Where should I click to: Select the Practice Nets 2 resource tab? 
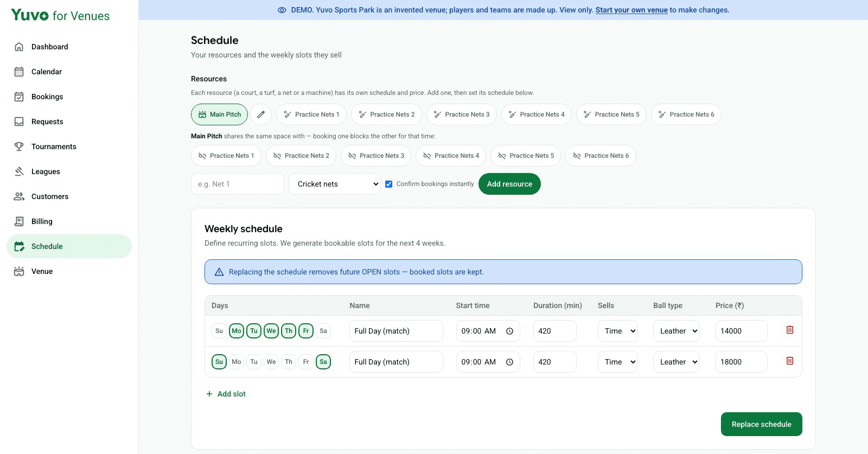[387, 114]
